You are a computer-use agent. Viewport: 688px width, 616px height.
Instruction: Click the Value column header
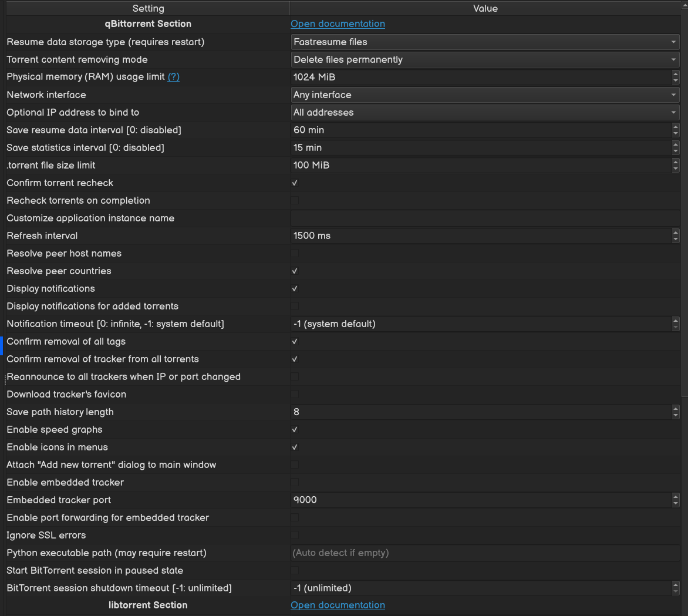click(485, 8)
